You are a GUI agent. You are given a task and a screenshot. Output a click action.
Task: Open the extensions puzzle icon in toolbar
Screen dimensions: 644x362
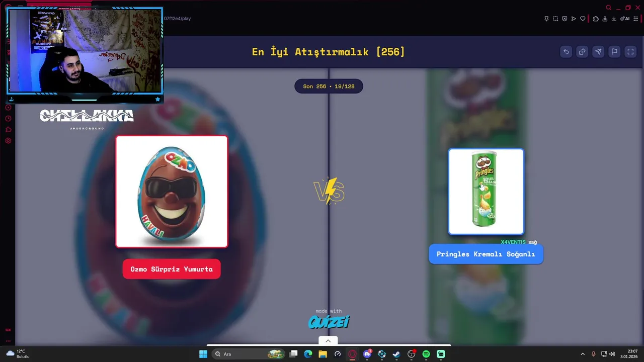click(596, 19)
